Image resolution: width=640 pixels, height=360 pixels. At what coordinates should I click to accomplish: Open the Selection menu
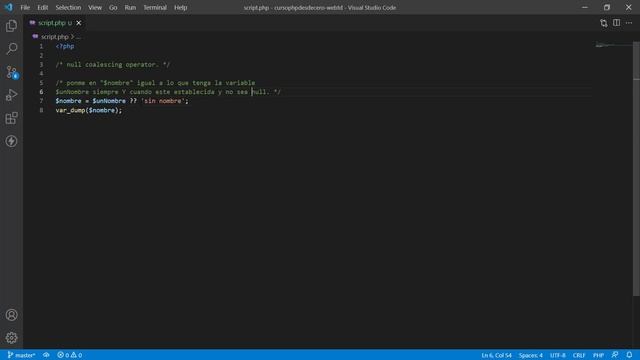tap(68, 7)
